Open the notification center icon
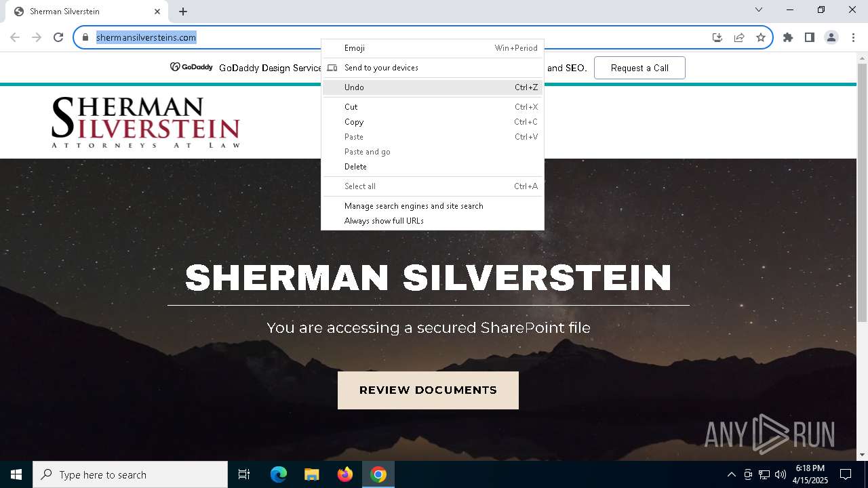The width and height of the screenshot is (868, 488). pos(846,474)
